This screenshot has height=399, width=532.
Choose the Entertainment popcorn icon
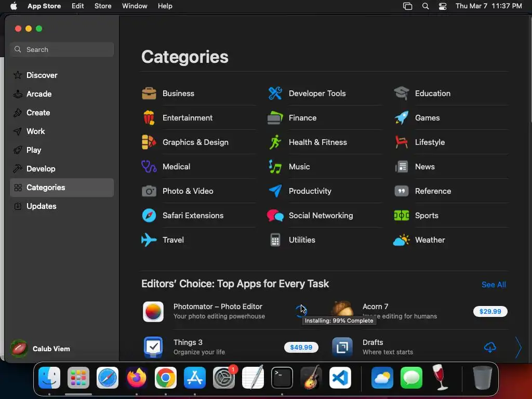[149, 118]
